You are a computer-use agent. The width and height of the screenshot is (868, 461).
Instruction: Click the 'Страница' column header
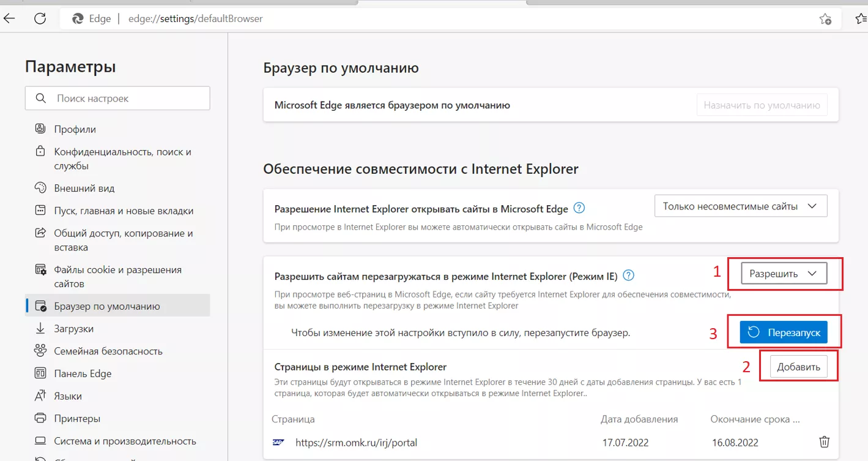tap(293, 419)
